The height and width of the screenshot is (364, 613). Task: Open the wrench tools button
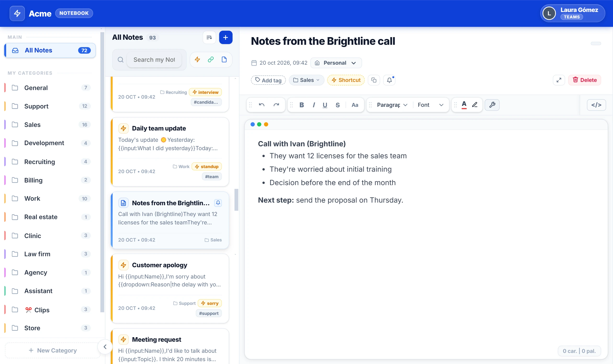(492, 105)
